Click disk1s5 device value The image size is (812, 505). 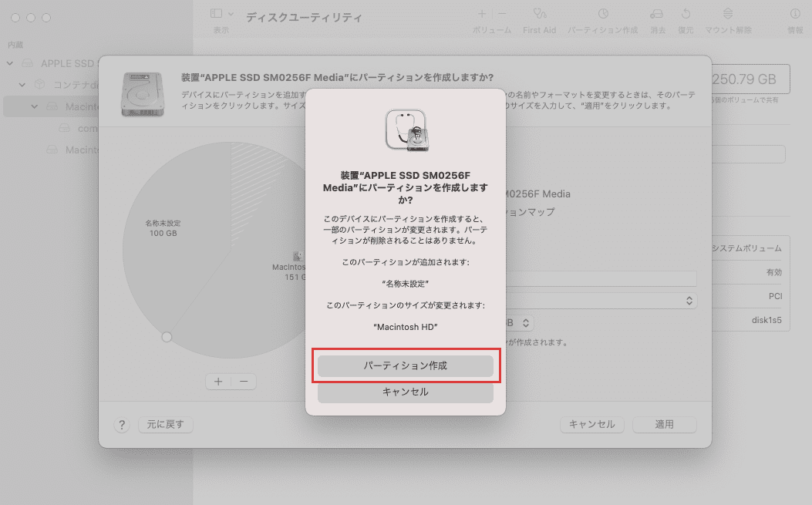767,320
